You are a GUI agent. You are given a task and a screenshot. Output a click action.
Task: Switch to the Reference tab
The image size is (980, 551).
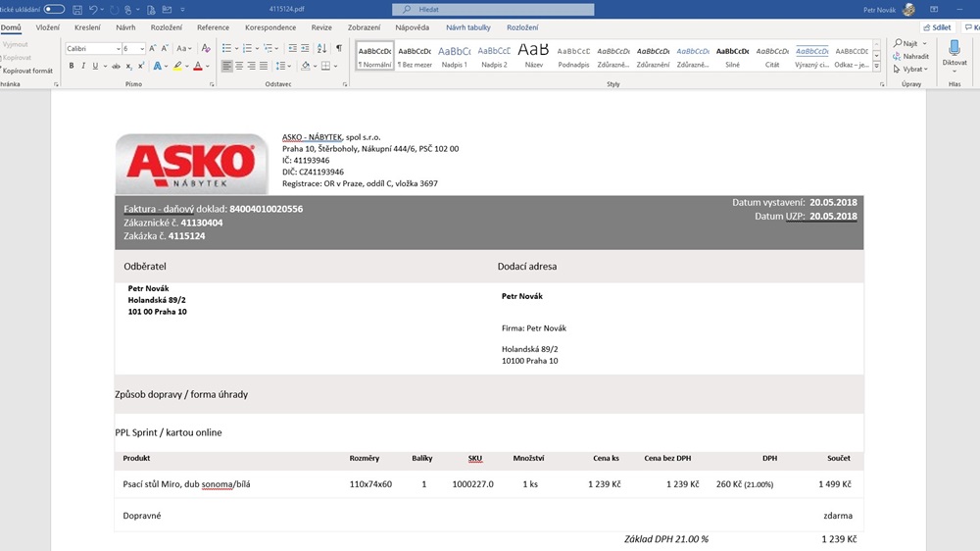(213, 27)
